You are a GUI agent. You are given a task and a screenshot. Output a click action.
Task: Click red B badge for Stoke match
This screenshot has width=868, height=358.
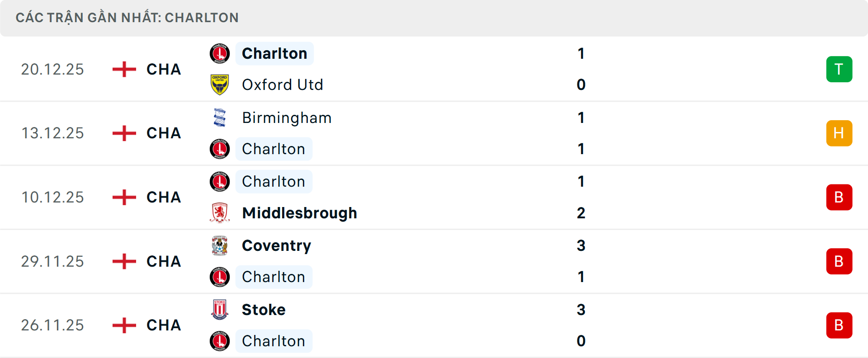(x=839, y=325)
